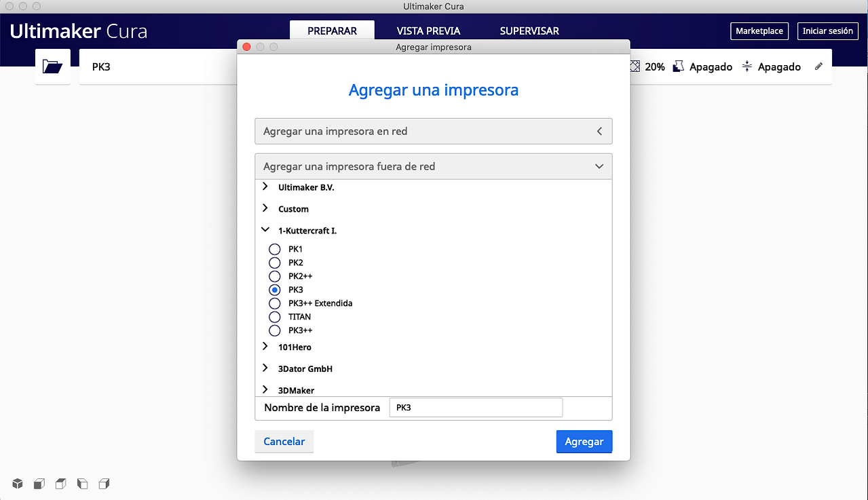The width and height of the screenshot is (868, 500).
Task: Select PK3 printer radio button
Action: [x=275, y=290]
